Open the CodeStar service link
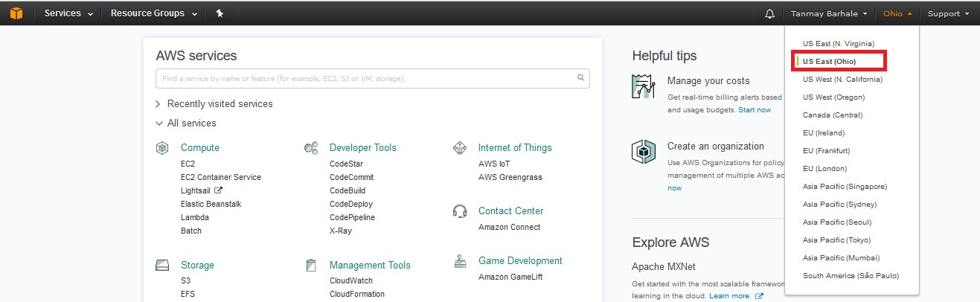Image resolution: width=980 pixels, height=302 pixels. pos(346,164)
